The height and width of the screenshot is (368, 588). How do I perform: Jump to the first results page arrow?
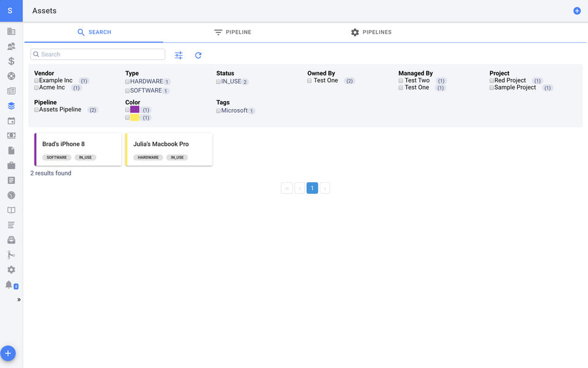287,188
